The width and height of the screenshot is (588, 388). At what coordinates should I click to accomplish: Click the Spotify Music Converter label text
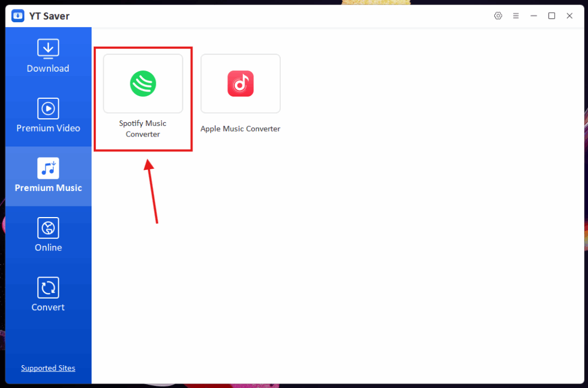tap(143, 128)
